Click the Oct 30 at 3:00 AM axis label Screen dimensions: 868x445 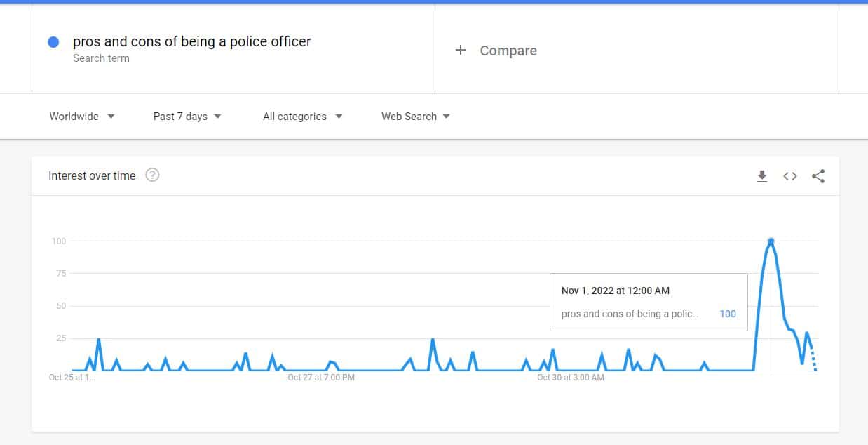coord(570,378)
